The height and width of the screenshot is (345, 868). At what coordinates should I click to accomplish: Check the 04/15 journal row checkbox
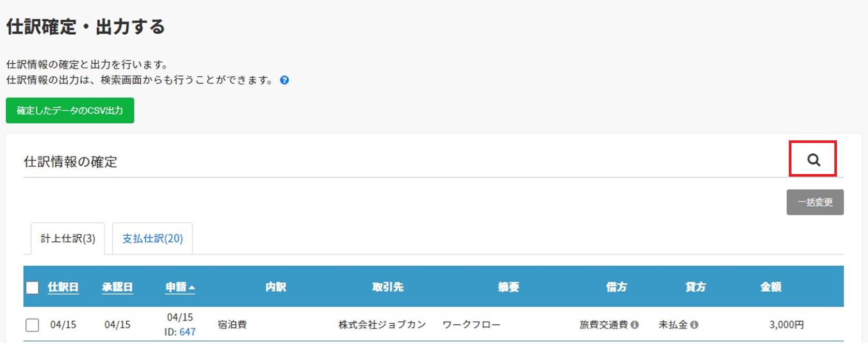(x=33, y=325)
